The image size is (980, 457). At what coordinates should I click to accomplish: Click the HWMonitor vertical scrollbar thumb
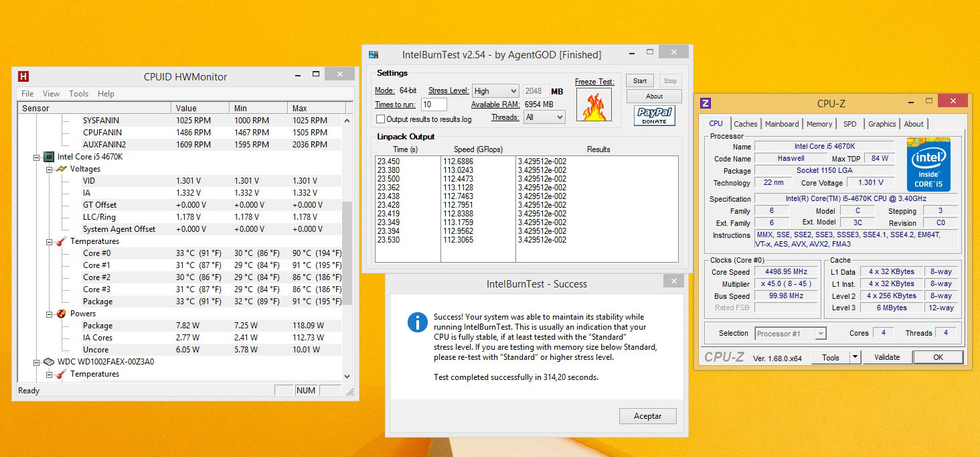pos(347,254)
